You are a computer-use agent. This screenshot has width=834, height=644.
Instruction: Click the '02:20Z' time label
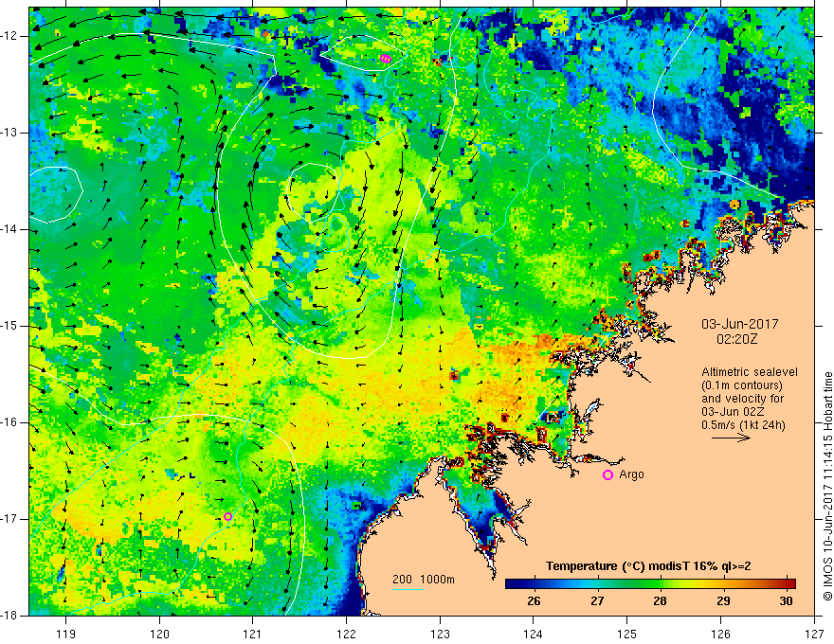click(736, 338)
